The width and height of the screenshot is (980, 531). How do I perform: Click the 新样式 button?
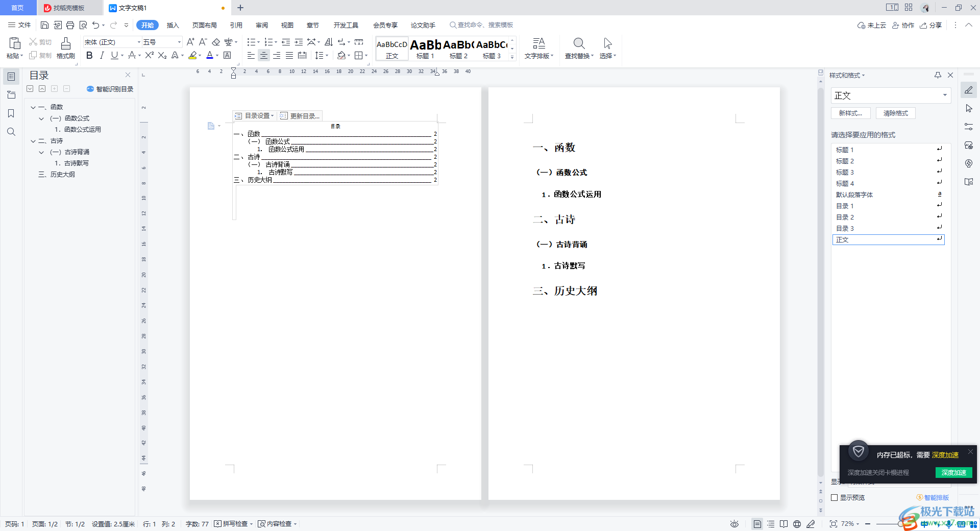(x=850, y=113)
